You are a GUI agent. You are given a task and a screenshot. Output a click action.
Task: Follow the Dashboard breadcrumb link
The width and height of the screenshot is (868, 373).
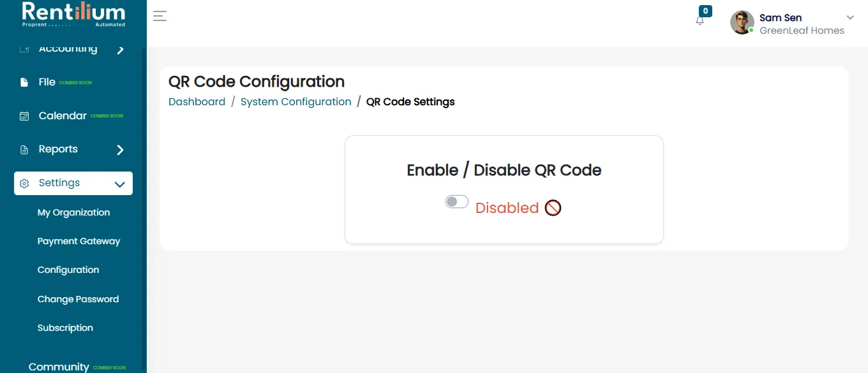(197, 101)
